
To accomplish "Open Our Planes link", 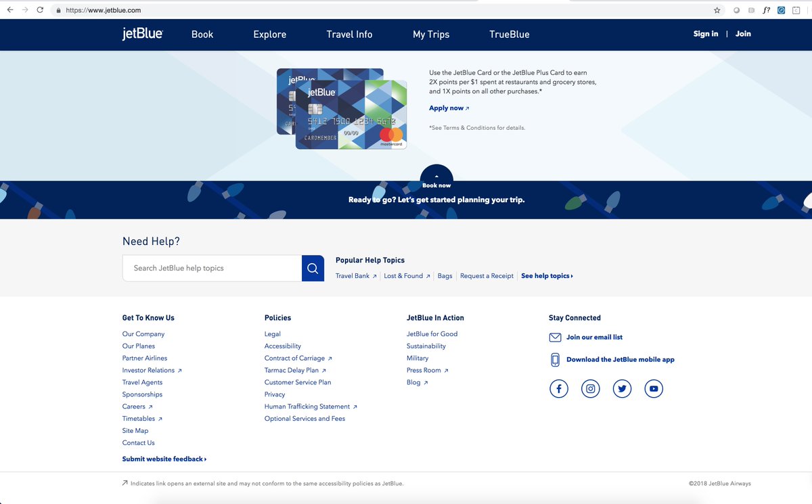I will click(x=139, y=346).
